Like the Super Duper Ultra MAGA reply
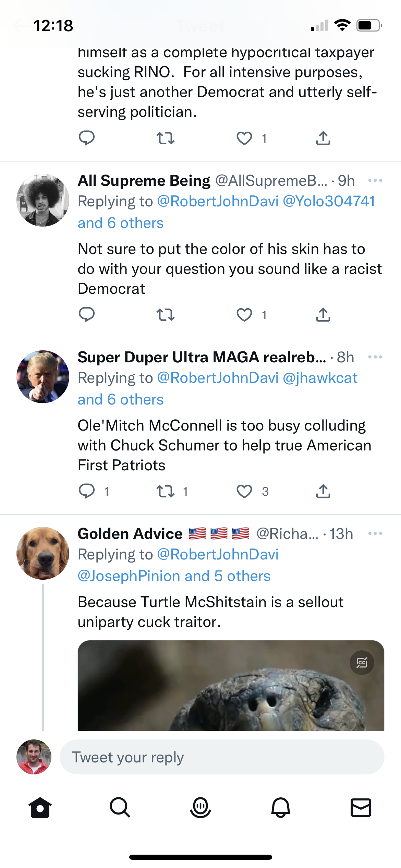Viewport: 401px width, 868px height. [244, 491]
